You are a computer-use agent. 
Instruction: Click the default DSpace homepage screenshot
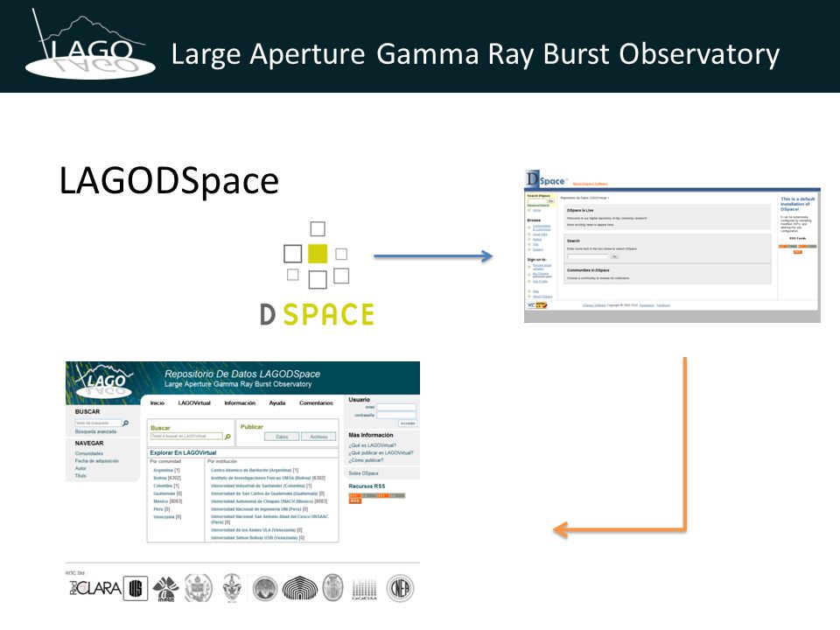tap(672, 247)
